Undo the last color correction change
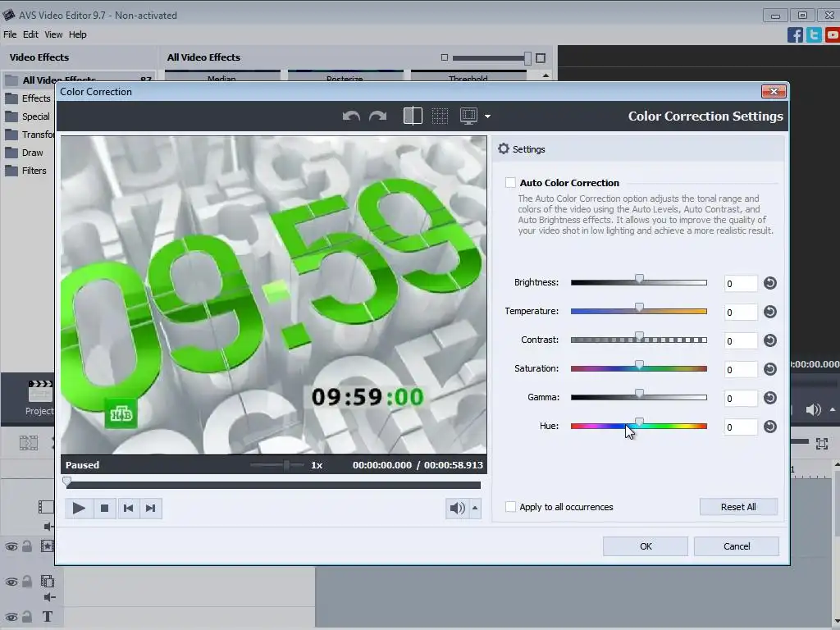 pyautogui.click(x=351, y=116)
